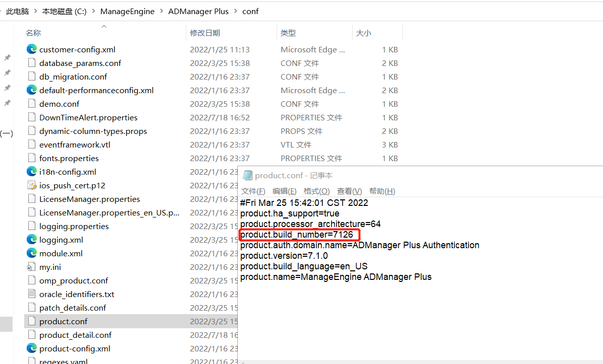The width and height of the screenshot is (603, 364).
Task: Click the line product.build_number=7126 in Notepad
Action: tap(297, 235)
